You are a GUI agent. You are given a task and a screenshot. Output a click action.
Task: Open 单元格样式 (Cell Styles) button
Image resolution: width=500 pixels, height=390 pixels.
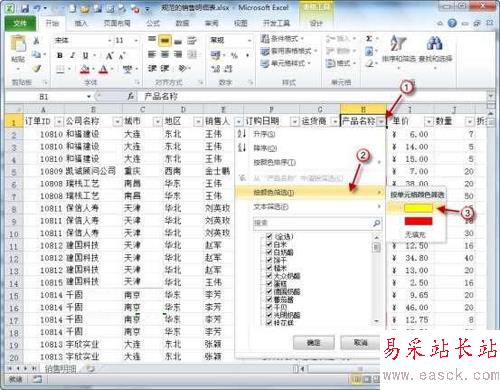click(286, 63)
